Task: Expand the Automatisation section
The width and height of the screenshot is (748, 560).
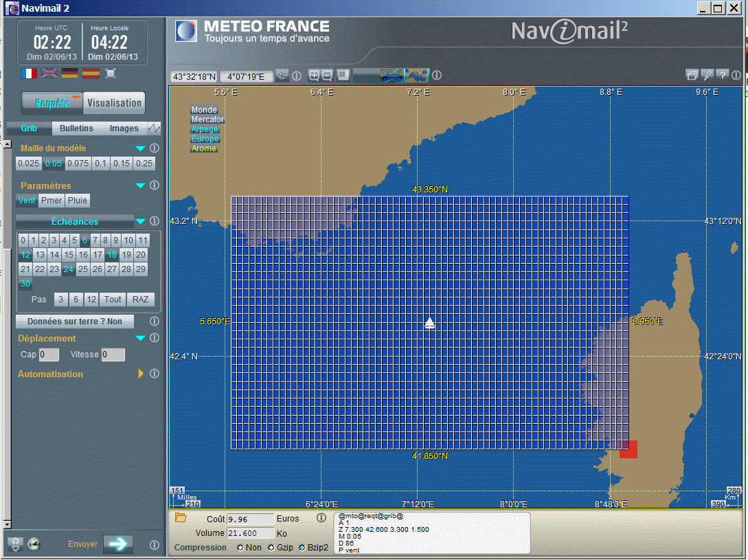Action: (141, 373)
